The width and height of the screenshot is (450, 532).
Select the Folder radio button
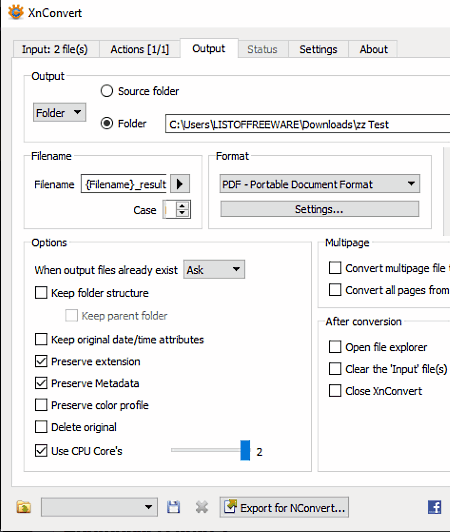click(x=107, y=123)
